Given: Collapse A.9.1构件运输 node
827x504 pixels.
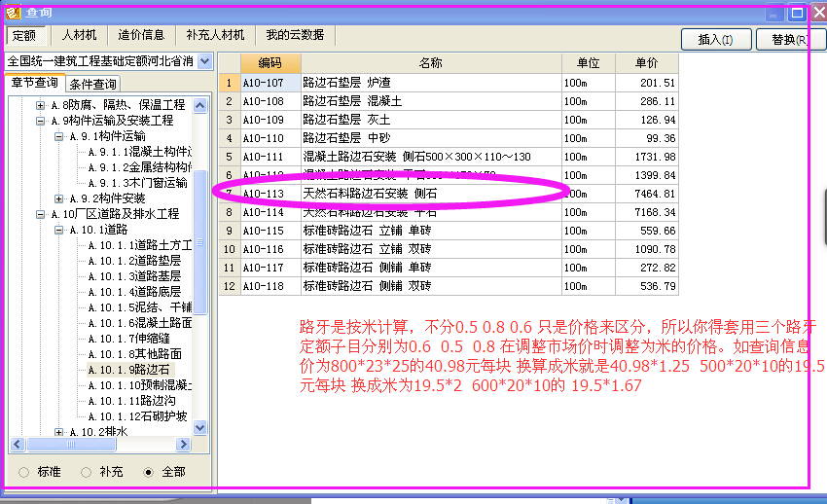Looking at the screenshot, I should 59,136.
